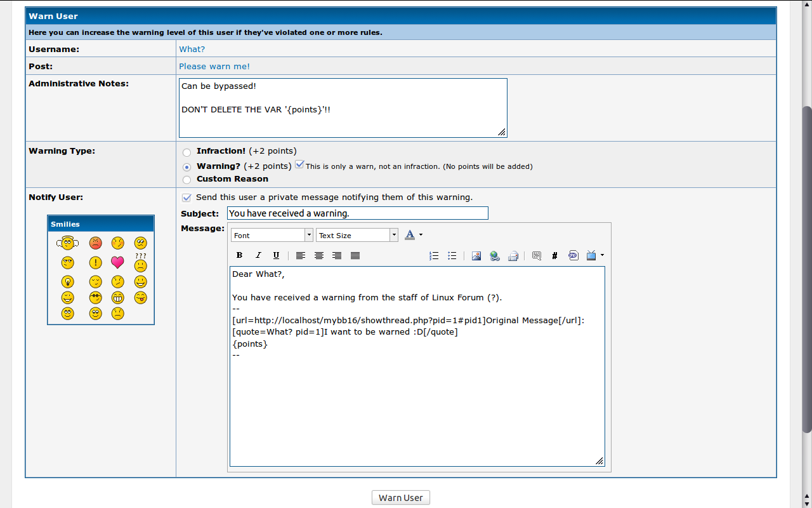Insert the pink heart smilie
This screenshot has height=508, width=812.
pos(117,262)
